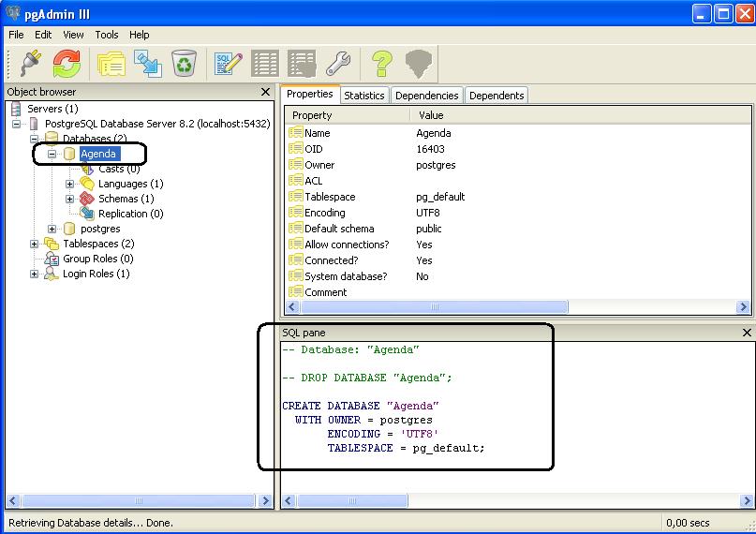Select the Owner property row

518,165
